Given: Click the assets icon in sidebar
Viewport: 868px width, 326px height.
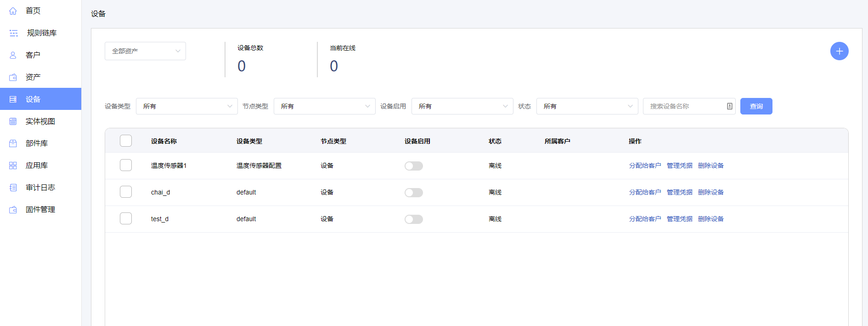Looking at the screenshot, I should tap(13, 77).
